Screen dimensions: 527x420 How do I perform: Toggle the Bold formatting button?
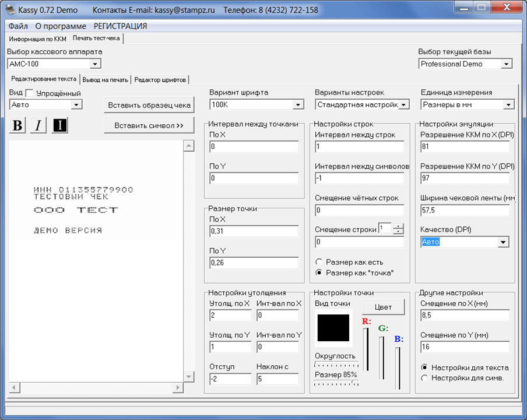17,125
